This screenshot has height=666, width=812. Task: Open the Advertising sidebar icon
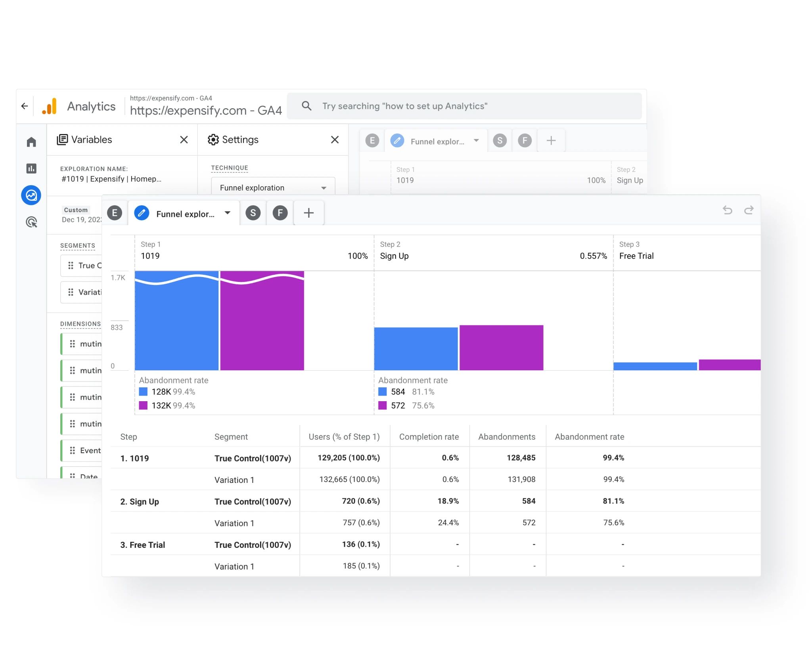(x=31, y=222)
